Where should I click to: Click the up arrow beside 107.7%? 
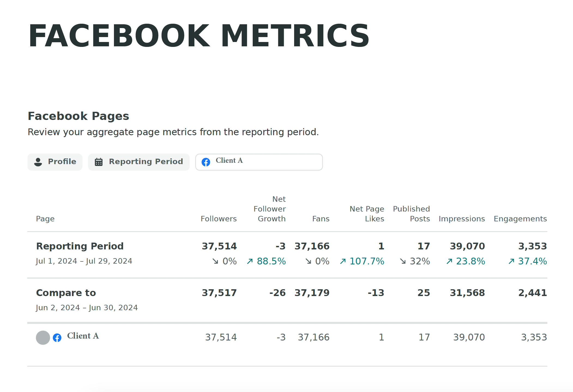pos(343,261)
